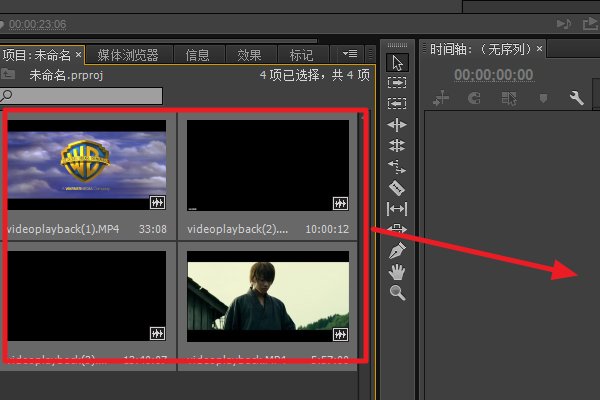
Task: Click the 33:08 duration label
Action: tap(153, 229)
